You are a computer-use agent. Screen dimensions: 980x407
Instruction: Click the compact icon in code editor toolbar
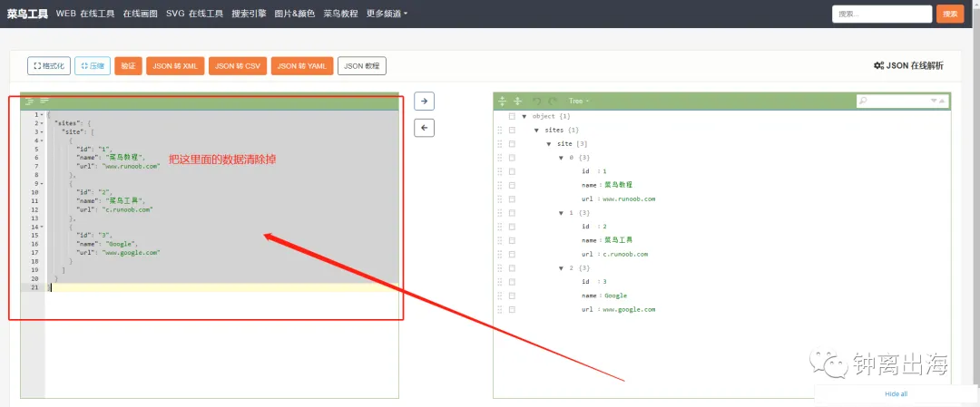click(x=44, y=101)
